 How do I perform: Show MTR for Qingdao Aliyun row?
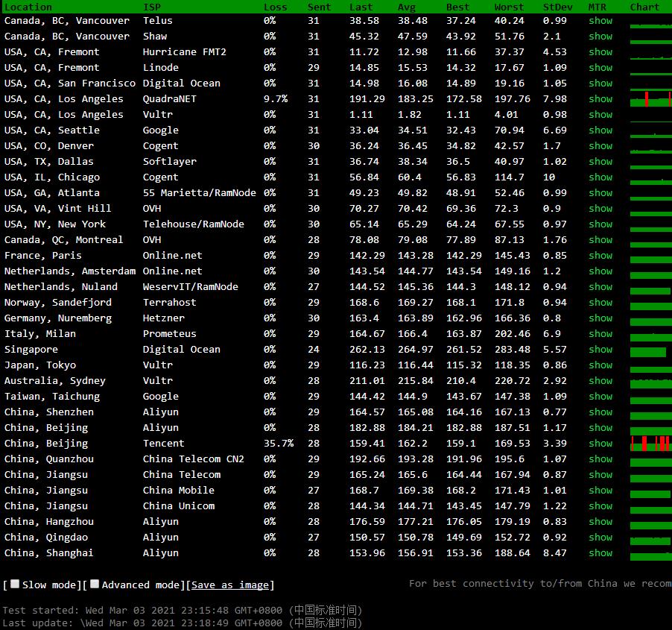600,538
